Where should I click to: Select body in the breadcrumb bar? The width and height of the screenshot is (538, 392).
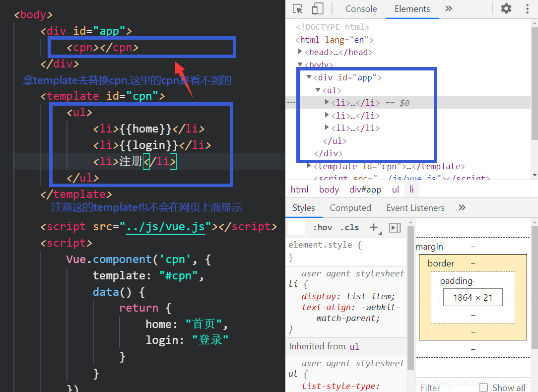pyautogui.click(x=329, y=190)
